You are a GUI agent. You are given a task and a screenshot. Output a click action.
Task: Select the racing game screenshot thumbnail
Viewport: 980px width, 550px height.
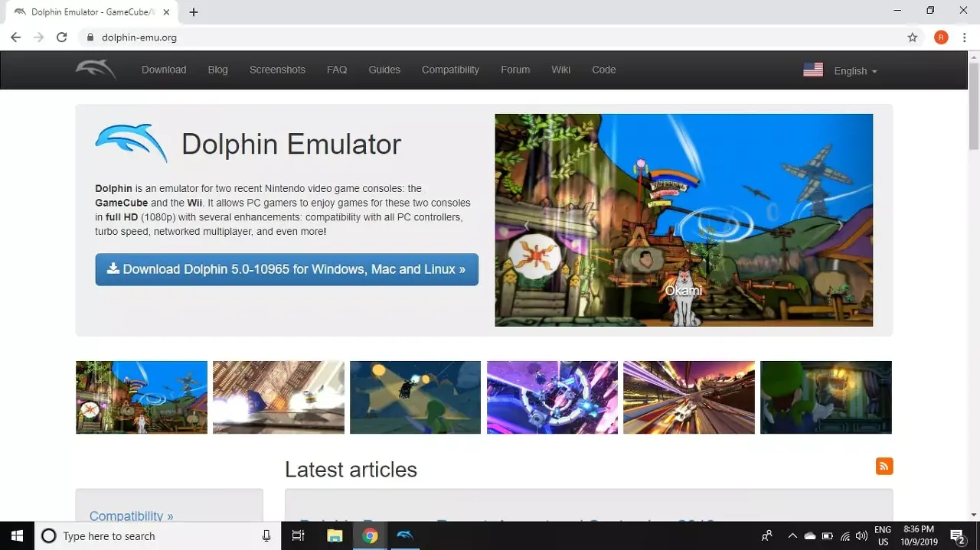(689, 397)
